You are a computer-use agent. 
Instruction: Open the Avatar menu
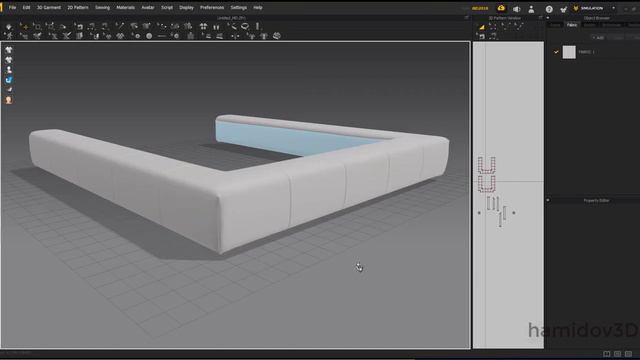148,7
